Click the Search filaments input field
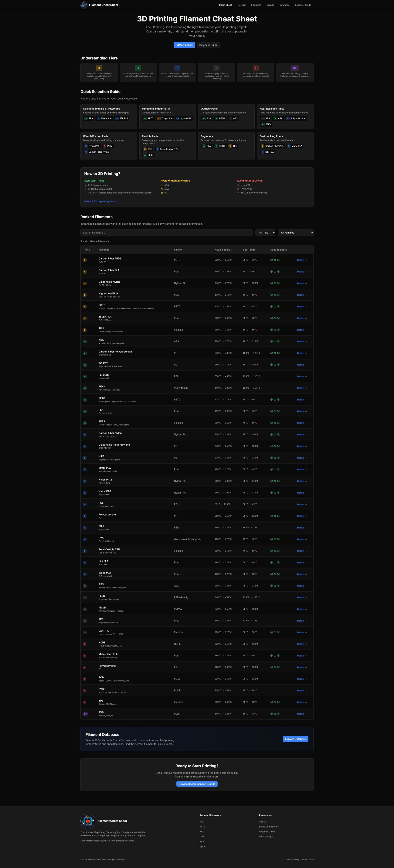 click(x=167, y=232)
